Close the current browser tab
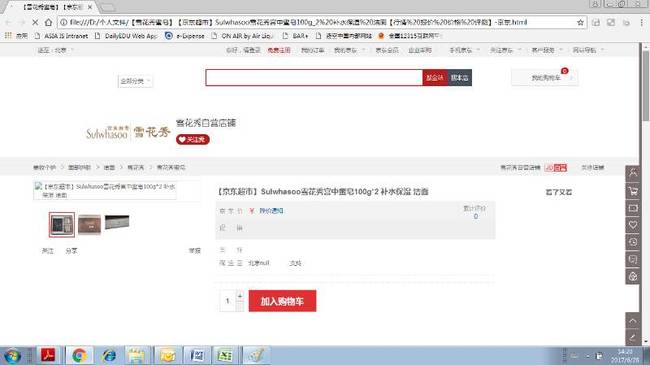This screenshot has width=650, height=365. click(90, 7)
